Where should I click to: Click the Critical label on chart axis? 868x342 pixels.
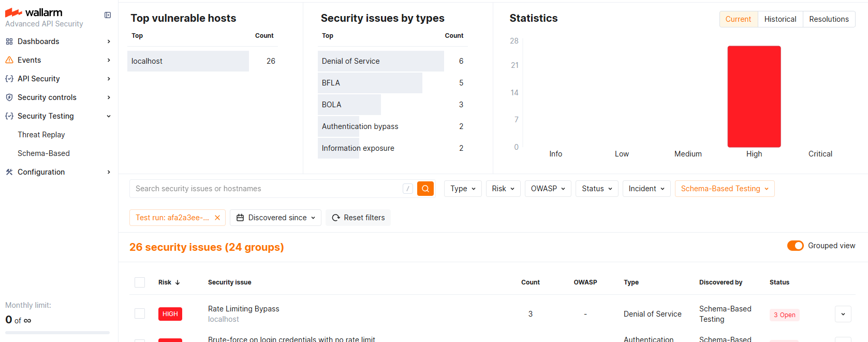point(820,154)
